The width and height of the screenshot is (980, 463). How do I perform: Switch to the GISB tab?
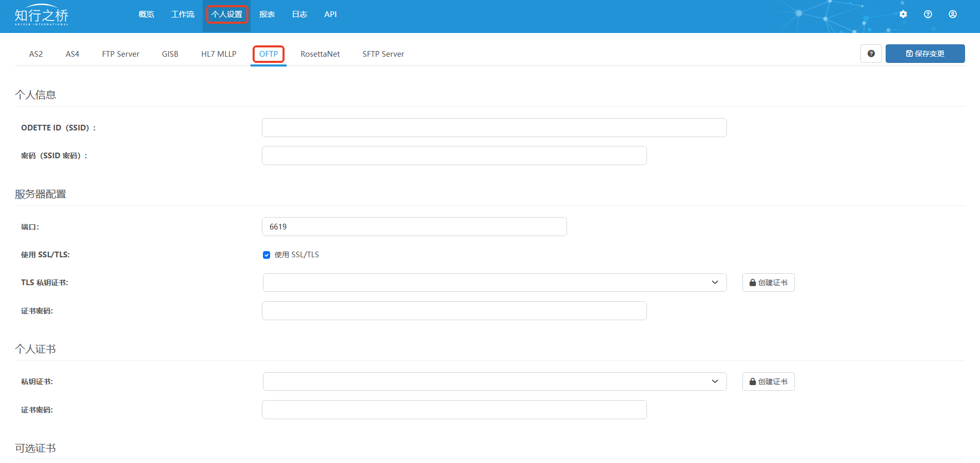pyautogui.click(x=170, y=54)
